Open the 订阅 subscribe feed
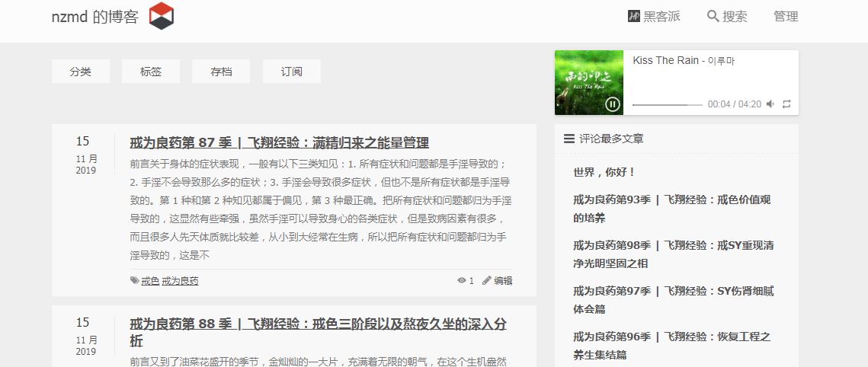 292,72
